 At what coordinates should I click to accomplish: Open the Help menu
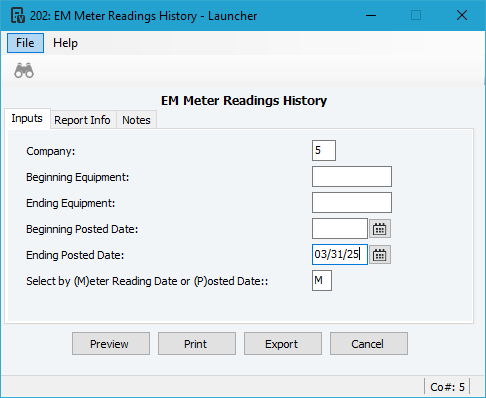[65, 43]
